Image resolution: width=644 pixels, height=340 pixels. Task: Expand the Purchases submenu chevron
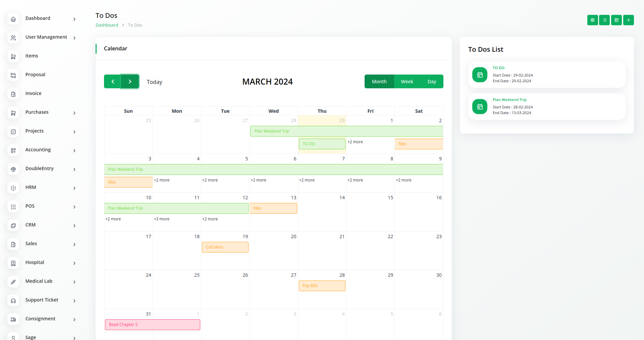(x=74, y=113)
